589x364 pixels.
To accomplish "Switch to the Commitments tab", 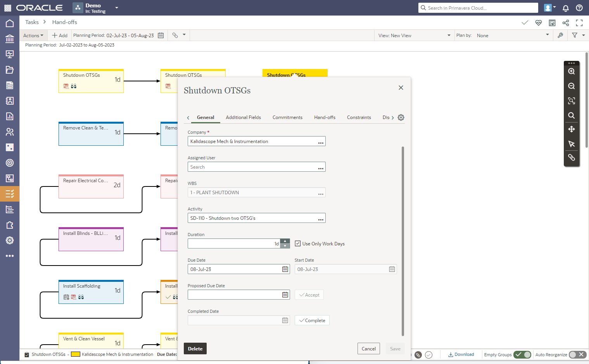I will pyautogui.click(x=287, y=117).
